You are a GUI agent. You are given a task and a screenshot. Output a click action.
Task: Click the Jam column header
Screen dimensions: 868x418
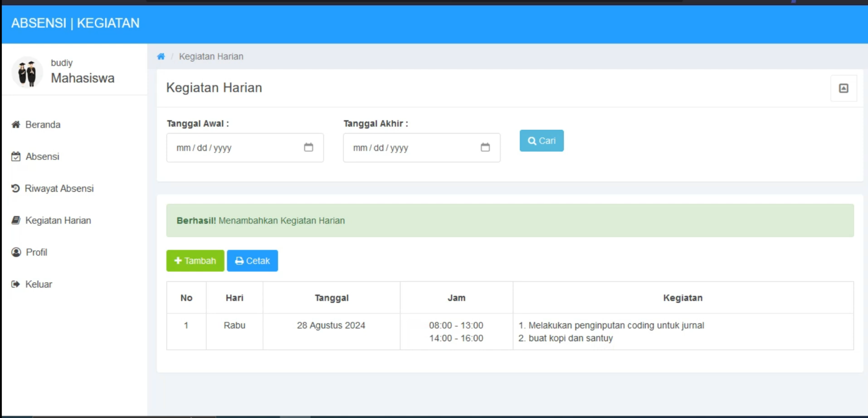point(457,298)
